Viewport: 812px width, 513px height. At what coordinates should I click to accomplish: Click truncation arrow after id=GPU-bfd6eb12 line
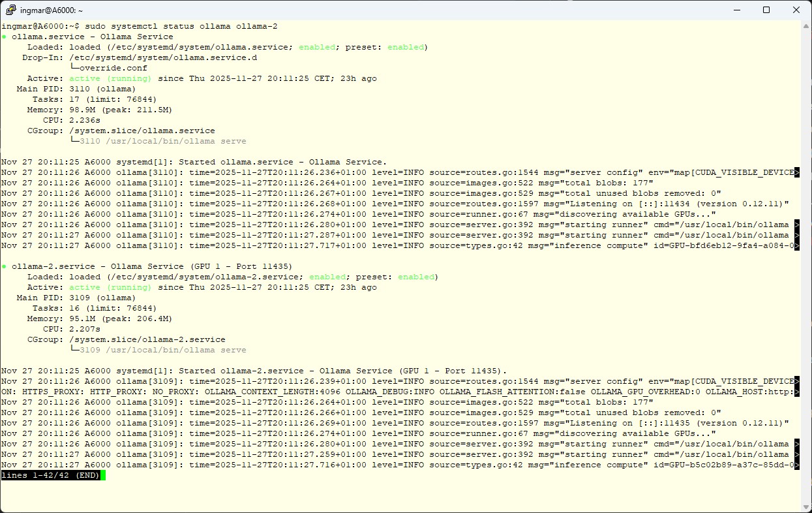tap(797, 245)
